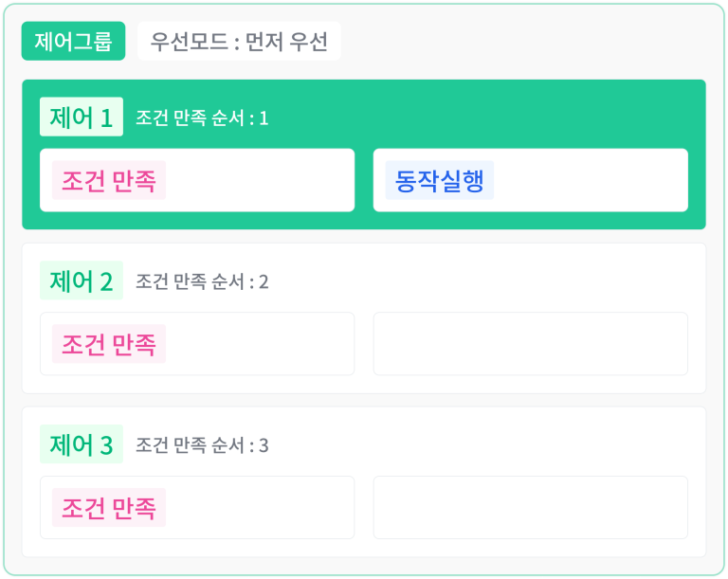Select 조건 만족 badge in 제어 1

[x=109, y=180]
